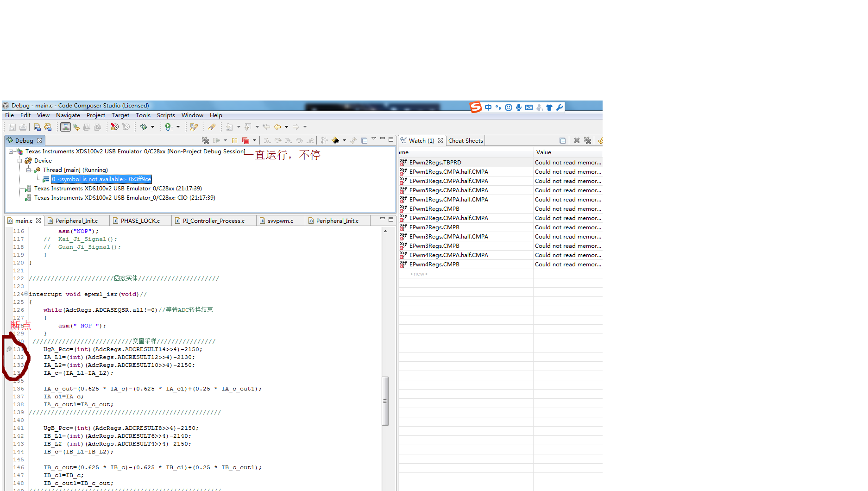The height and width of the screenshot is (491, 868).
Task: Click the Sogou emoji smiley icon
Action: (x=509, y=107)
